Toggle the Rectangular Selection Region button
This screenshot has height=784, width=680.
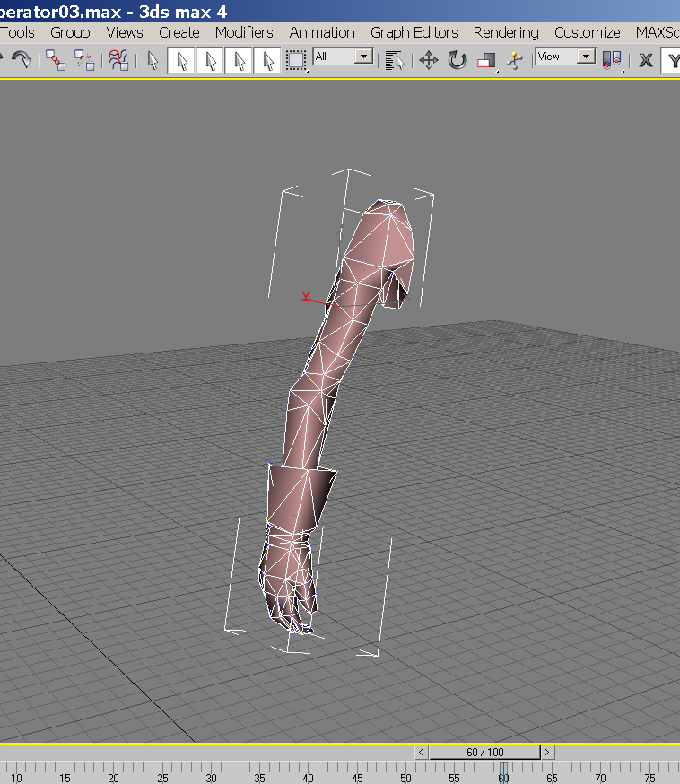click(x=295, y=60)
